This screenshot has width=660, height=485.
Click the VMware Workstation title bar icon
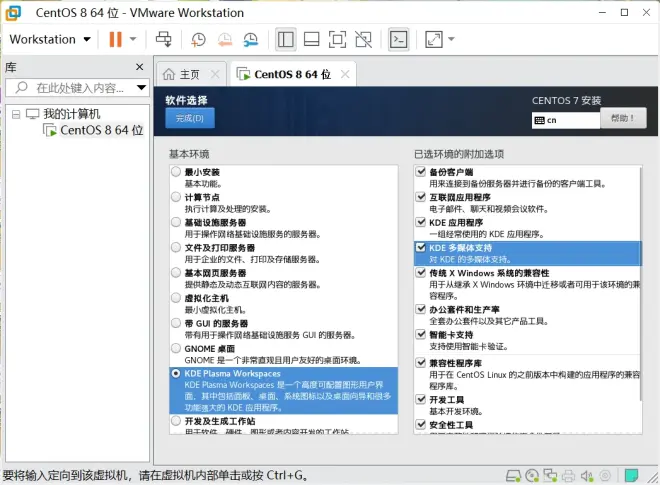[13, 13]
